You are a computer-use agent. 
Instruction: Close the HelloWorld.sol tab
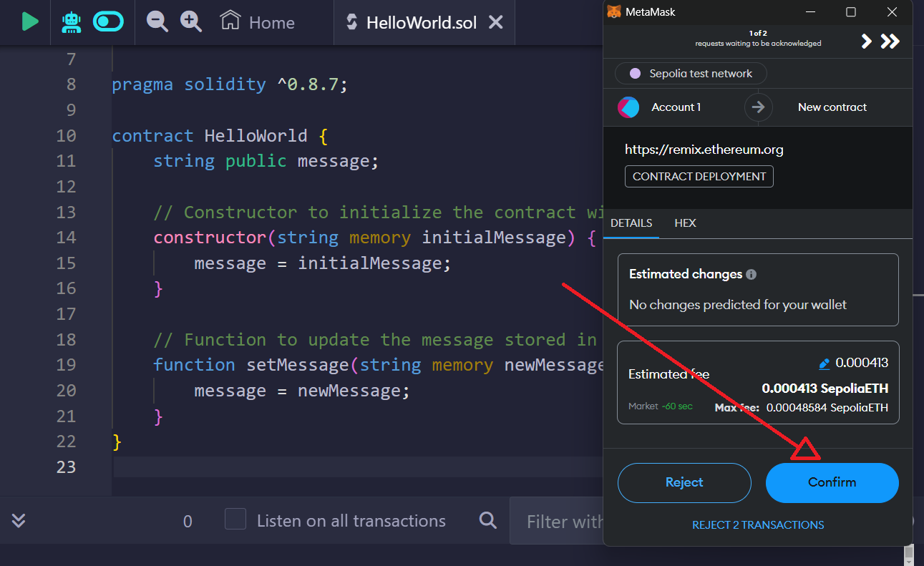point(495,22)
